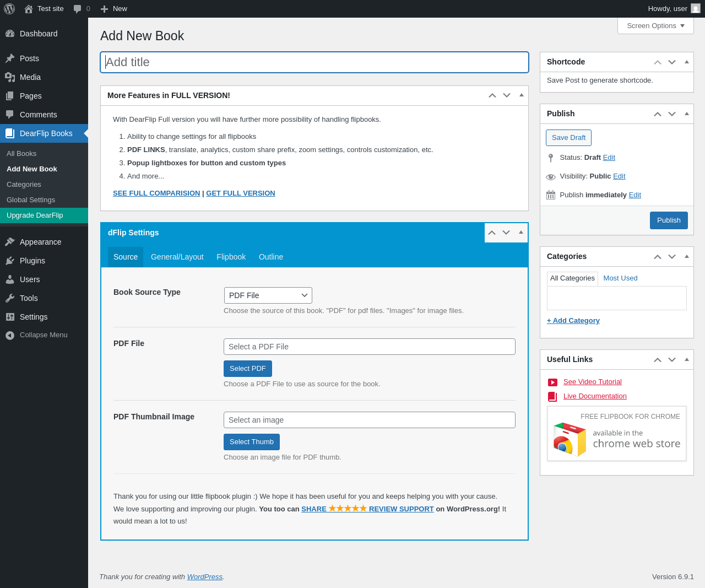Open the SEE FULL COMPARISION link
The width and height of the screenshot is (705, 588).
(x=156, y=193)
